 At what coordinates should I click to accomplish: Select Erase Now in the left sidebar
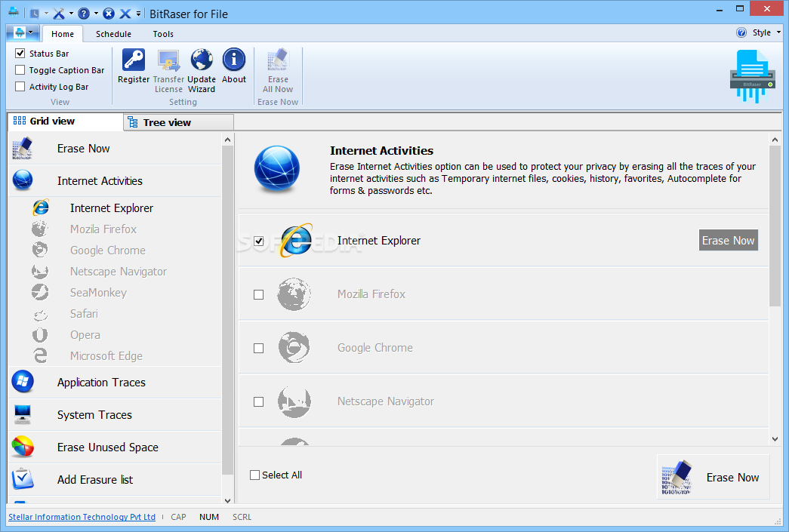[116, 149]
